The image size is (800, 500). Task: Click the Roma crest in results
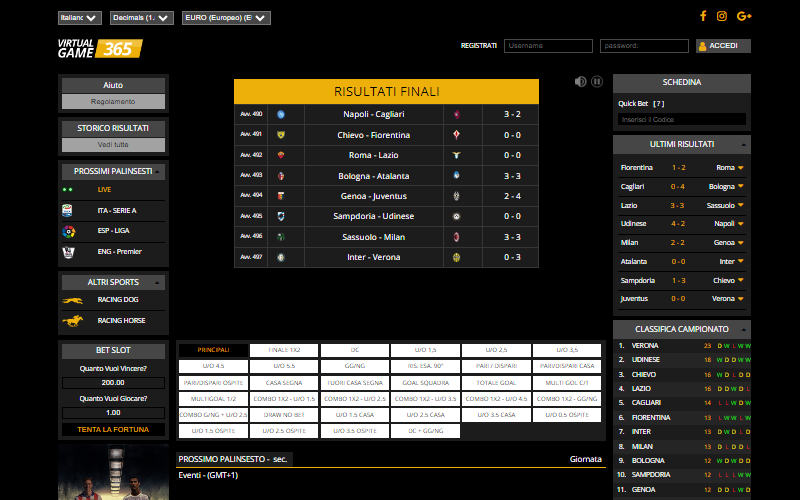coord(281,155)
